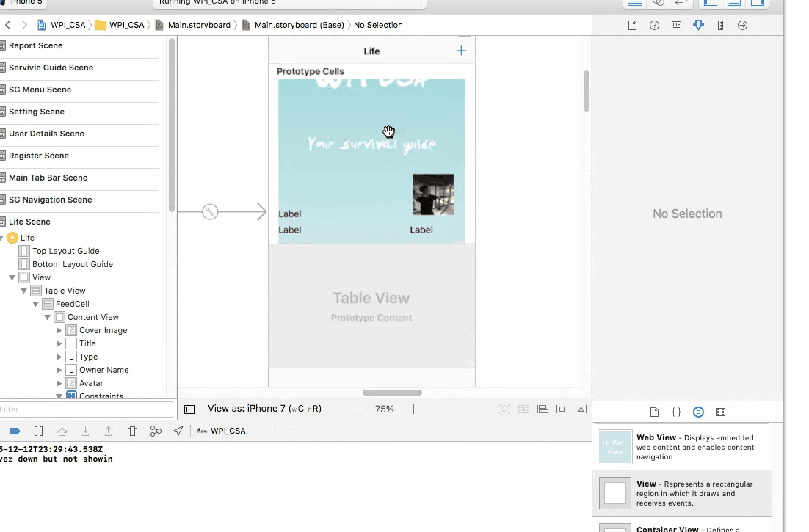Select the Web View library object
The width and height of the screenshot is (809, 532).
(682, 447)
